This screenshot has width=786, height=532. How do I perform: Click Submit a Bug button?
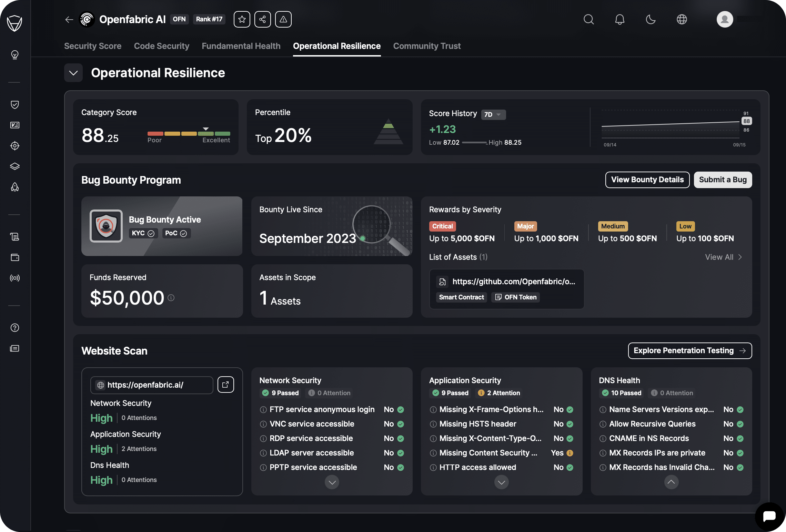723,180
